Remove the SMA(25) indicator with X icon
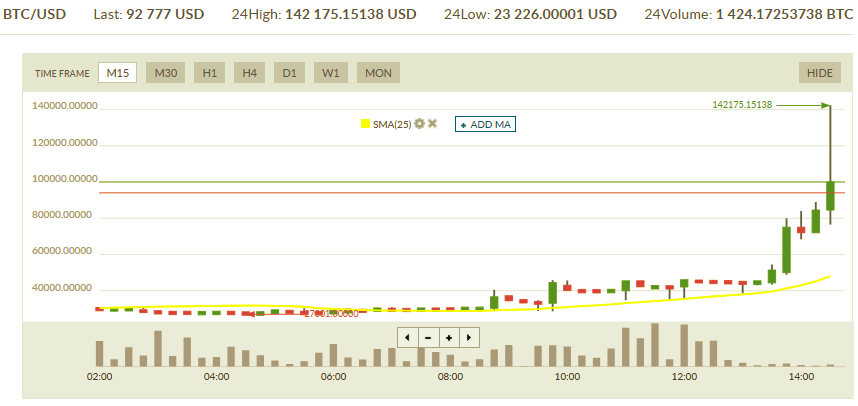858x406 pixels. coord(433,124)
